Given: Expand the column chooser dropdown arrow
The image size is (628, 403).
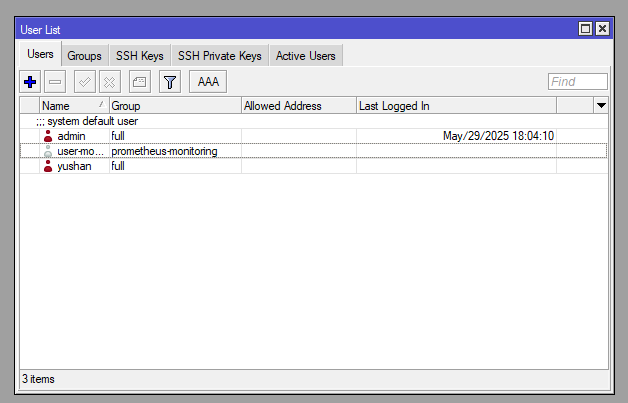Looking at the screenshot, I should pyautogui.click(x=601, y=105).
